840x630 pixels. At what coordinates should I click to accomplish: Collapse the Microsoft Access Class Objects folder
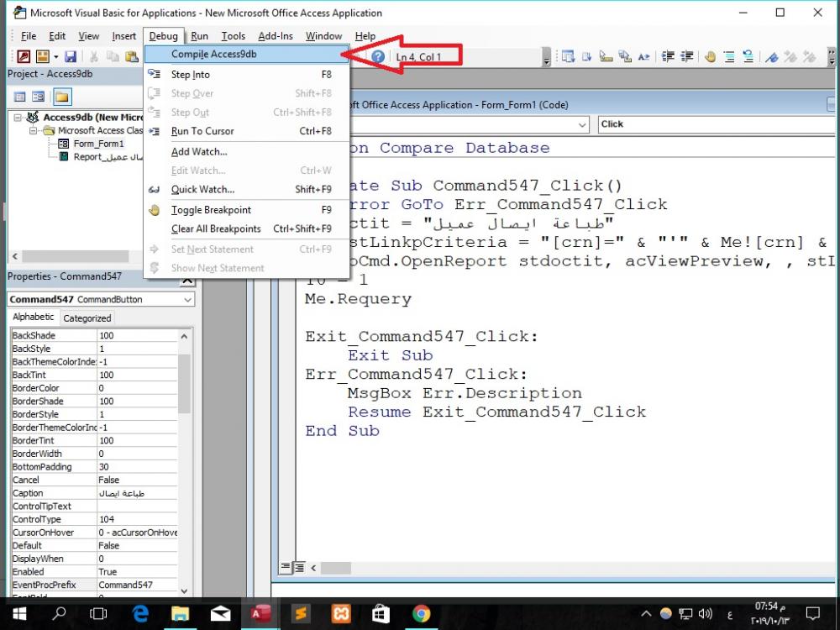point(34,130)
